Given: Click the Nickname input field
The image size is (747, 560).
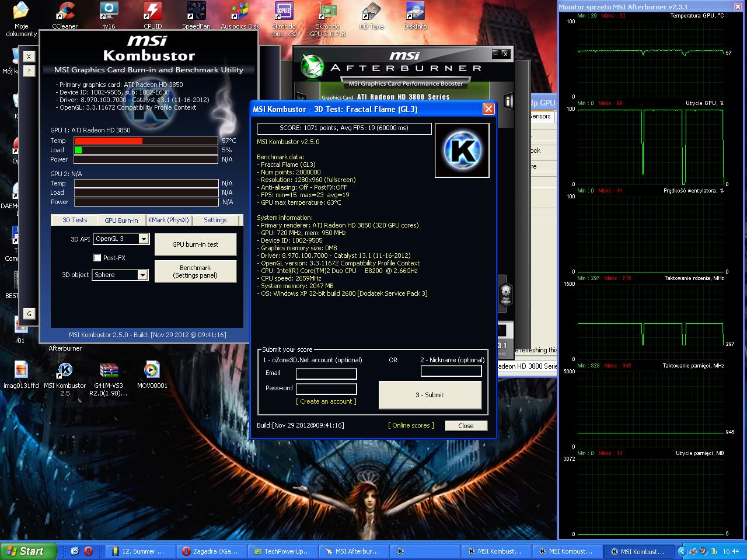Looking at the screenshot, I should (451, 370).
